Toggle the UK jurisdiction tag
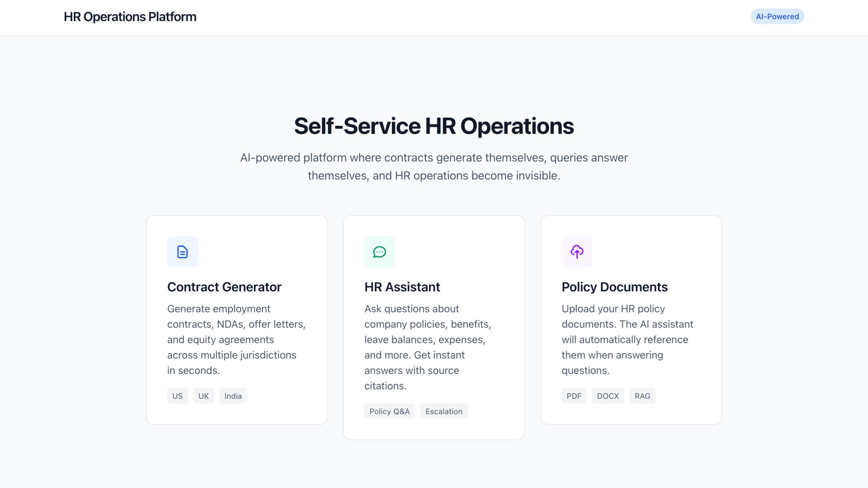The width and height of the screenshot is (868, 488). click(204, 396)
